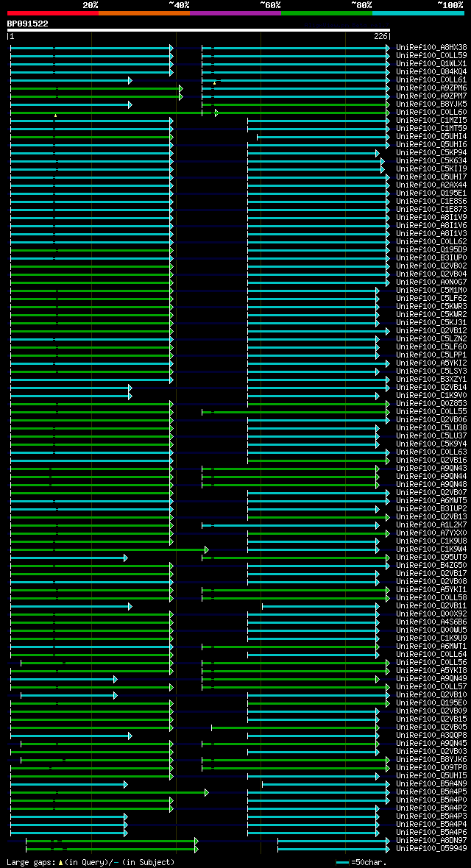Select label UniRef100_A8I1V9
The width and height of the screenshot is (471, 868).
432,218
